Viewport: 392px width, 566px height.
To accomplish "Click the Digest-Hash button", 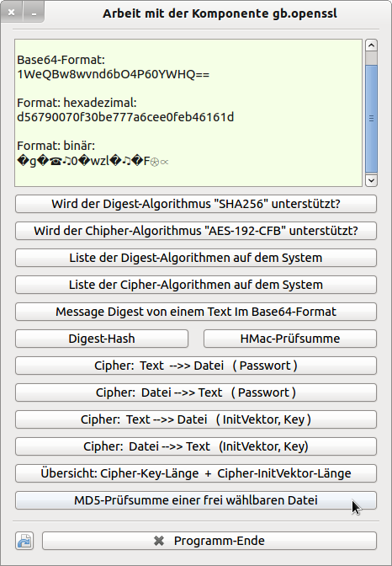I will 102,339.
